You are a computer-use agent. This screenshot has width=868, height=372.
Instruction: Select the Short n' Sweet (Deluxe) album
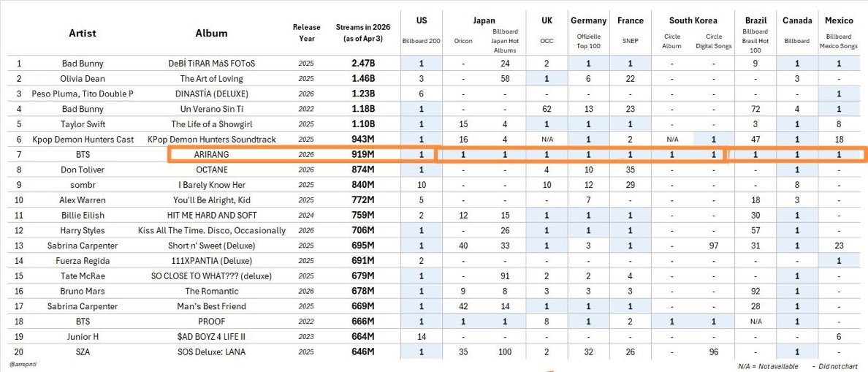[x=211, y=246]
